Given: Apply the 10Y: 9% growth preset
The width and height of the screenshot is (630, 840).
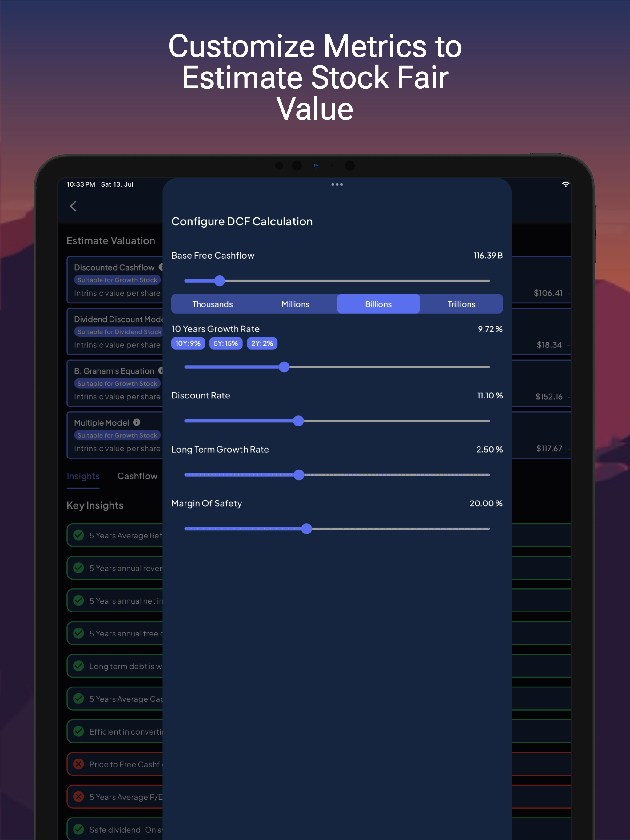Looking at the screenshot, I should pos(188,343).
